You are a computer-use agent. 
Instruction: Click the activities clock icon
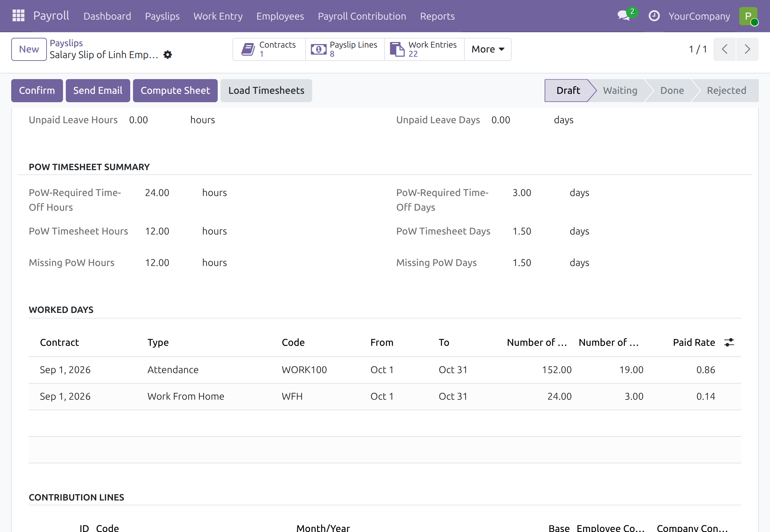pos(654,16)
